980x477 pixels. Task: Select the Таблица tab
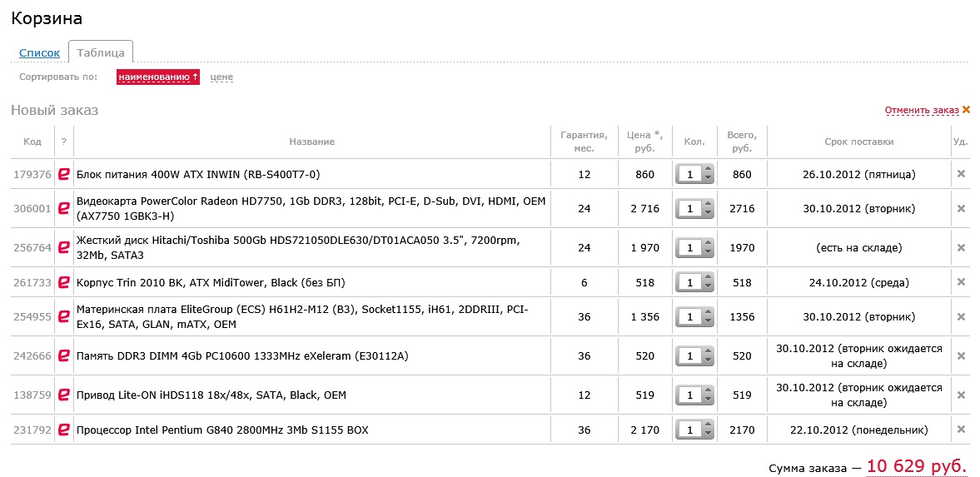pyautogui.click(x=100, y=53)
